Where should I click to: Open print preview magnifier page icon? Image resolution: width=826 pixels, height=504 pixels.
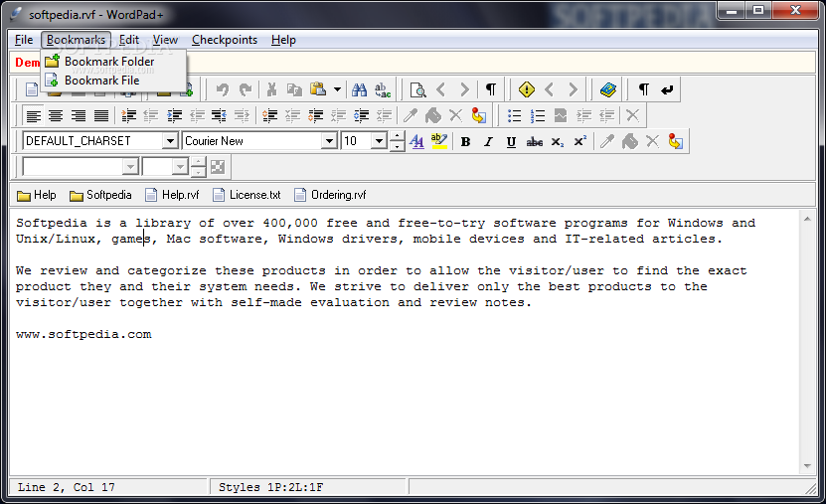pyautogui.click(x=417, y=90)
